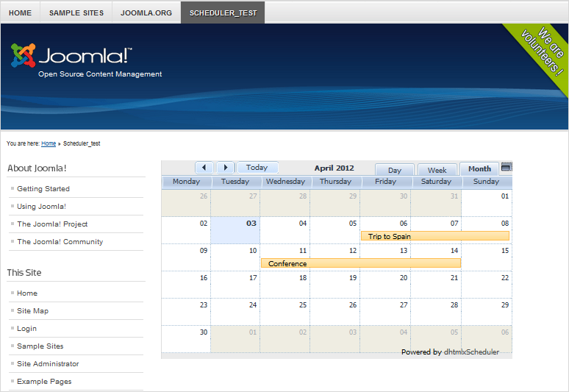Open SAMPLE SITES in the top menu

tap(76, 13)
